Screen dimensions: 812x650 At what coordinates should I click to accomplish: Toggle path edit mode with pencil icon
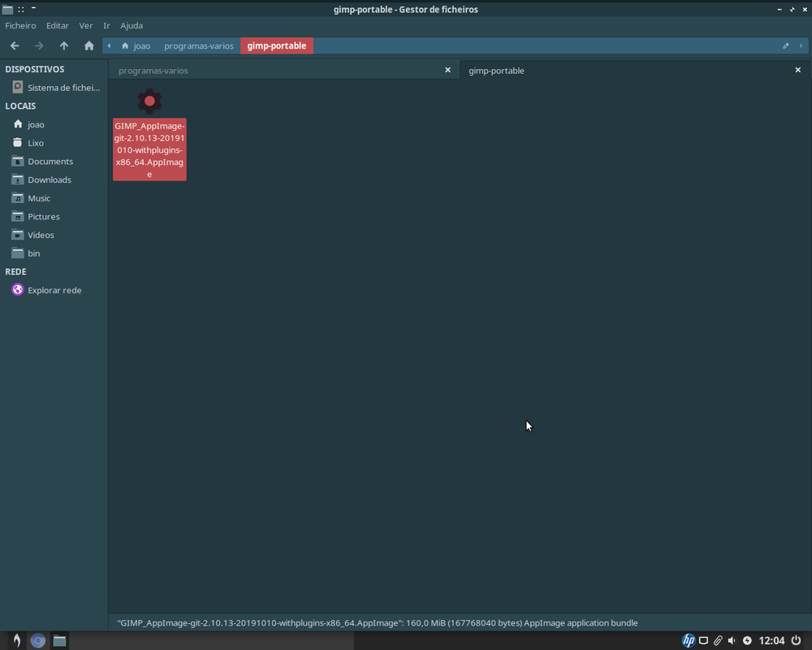point(785,45)
